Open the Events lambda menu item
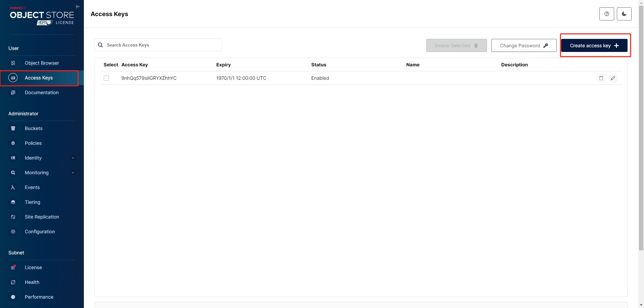Image resolution: width=644 pixels, height=308 pixels. [x=32, y=187]
